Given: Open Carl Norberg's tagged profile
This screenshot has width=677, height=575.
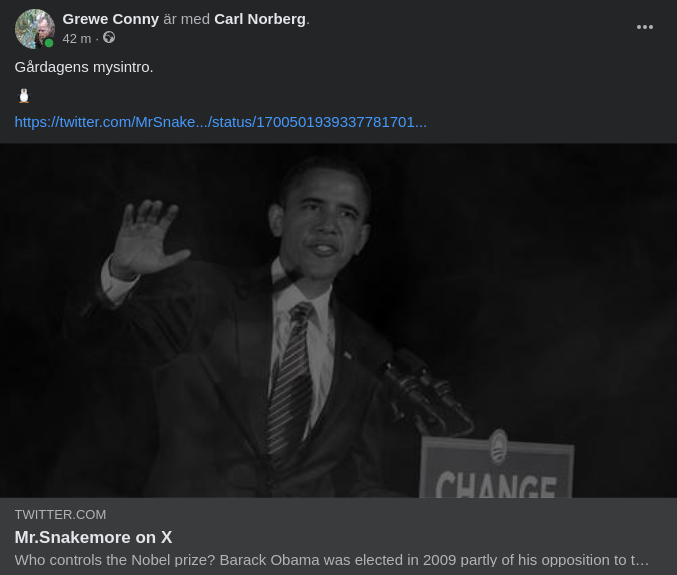Looking at the screenshot, I should pos(260,19).
